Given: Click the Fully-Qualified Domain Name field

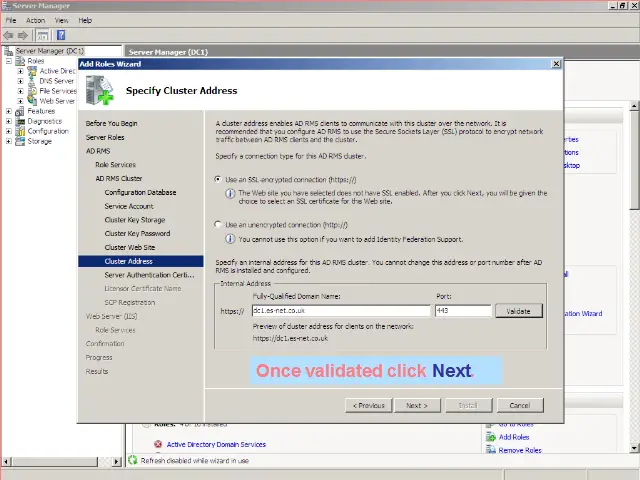Looking at the screenshot, I should [x=340, y=311].
